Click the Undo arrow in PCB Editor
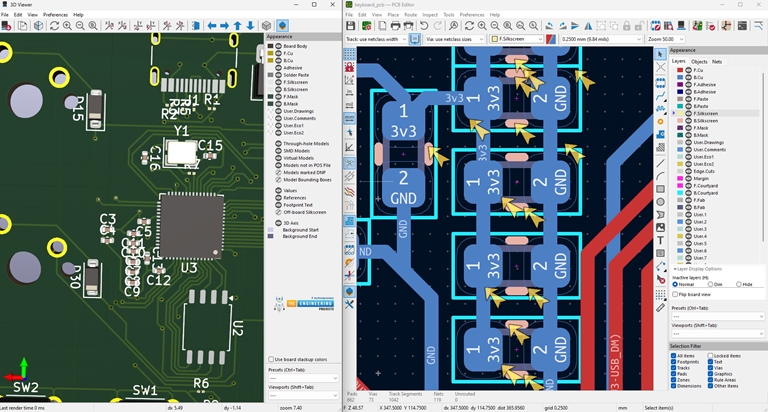The width and height of the screenshot is (768, 412). (423, 25)
